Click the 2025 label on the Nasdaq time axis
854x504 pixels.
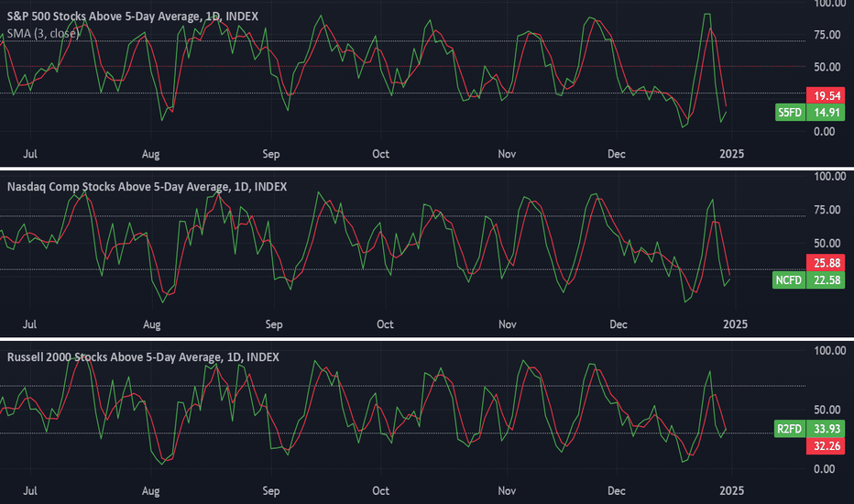point(735,324)
